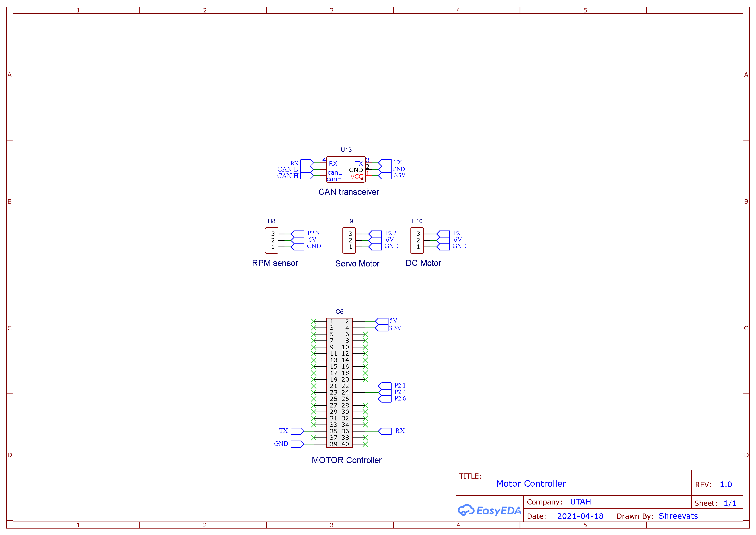Image resolution: width=756 pixels, height=535 pixels.
Task: Click the Date value "2021-04-18"
Action: (x=580, y=516)
